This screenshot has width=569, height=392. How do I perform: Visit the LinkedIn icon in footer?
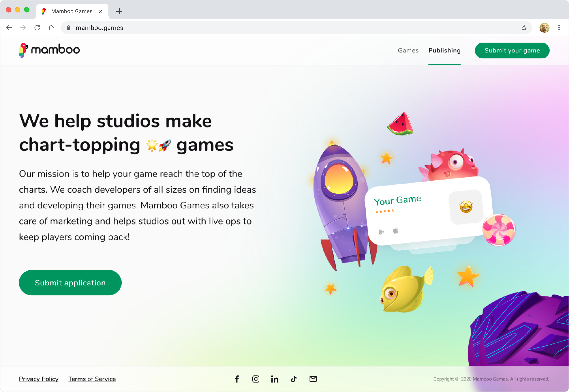(275, 379)
